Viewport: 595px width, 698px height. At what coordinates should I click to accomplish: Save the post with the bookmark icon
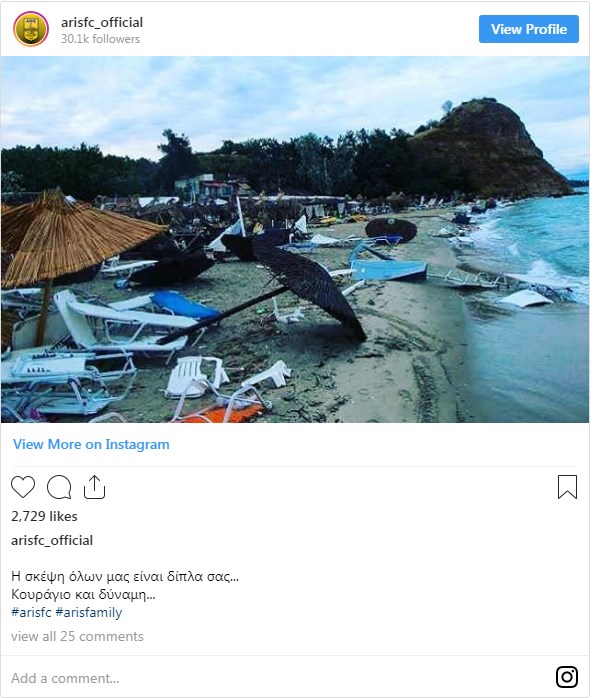click(567, 487)
